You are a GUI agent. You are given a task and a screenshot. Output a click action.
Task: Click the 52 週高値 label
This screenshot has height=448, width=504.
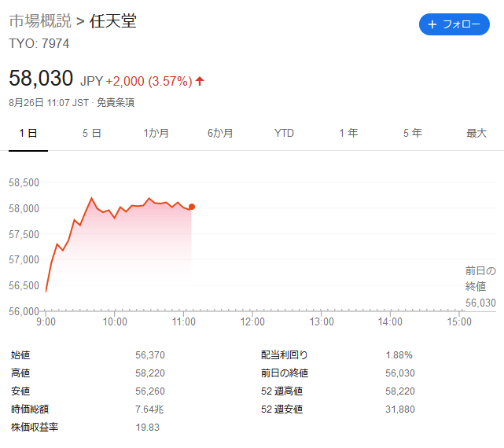tap(282, 391)
